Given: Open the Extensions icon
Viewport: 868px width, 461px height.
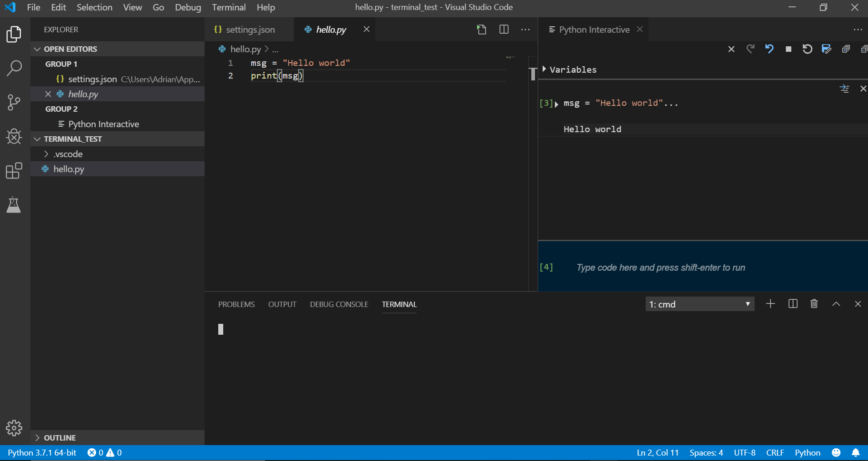Looking at the screenshot, I should pos(14,171).
